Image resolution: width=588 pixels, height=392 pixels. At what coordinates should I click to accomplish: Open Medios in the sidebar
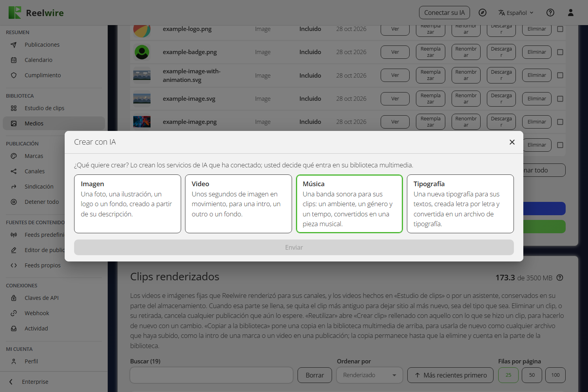click(x=54, y=123)
